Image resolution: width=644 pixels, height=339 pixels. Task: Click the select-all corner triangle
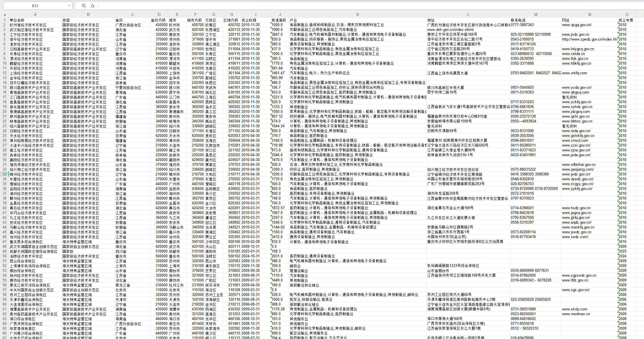click(x=5, y=14)
